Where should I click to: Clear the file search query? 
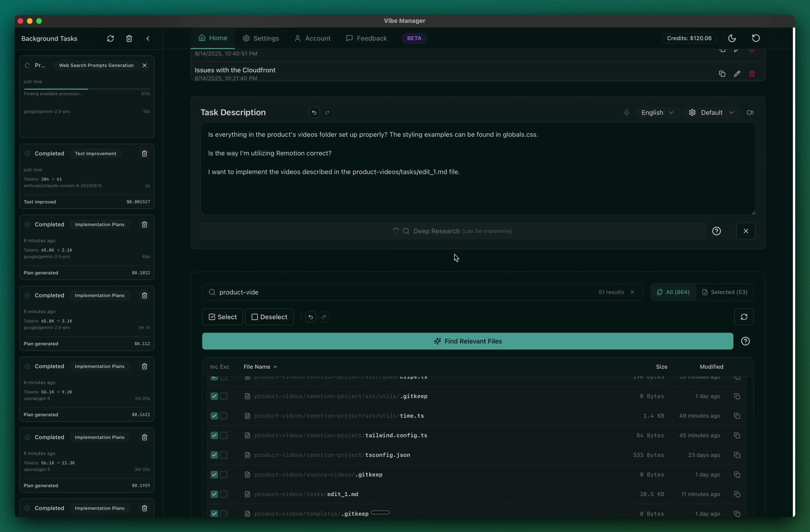(x=632, y=292)
